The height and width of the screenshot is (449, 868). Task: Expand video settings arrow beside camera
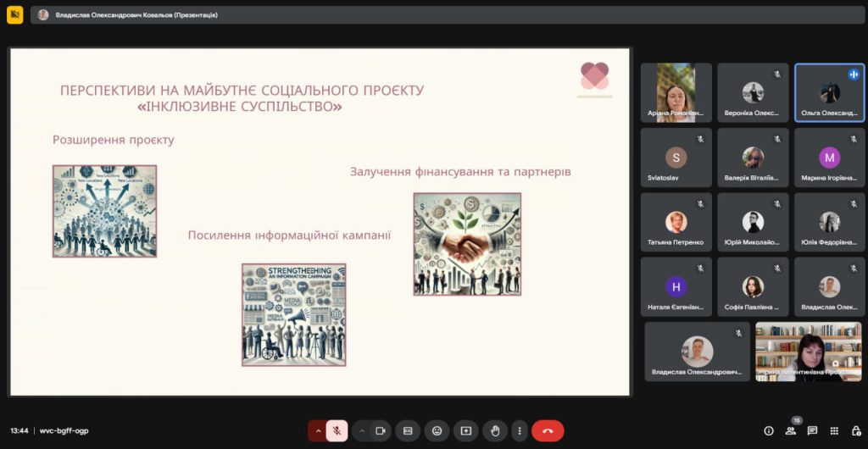click(362, 430)
